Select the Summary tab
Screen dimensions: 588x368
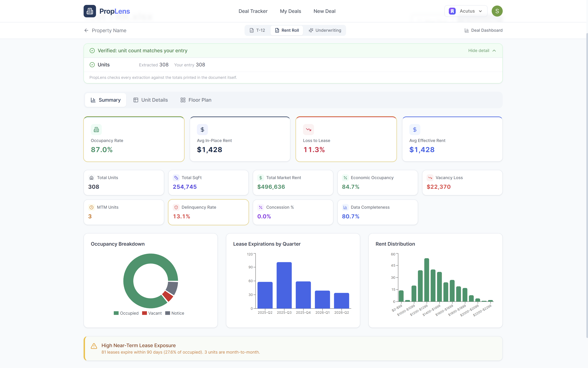106,100
